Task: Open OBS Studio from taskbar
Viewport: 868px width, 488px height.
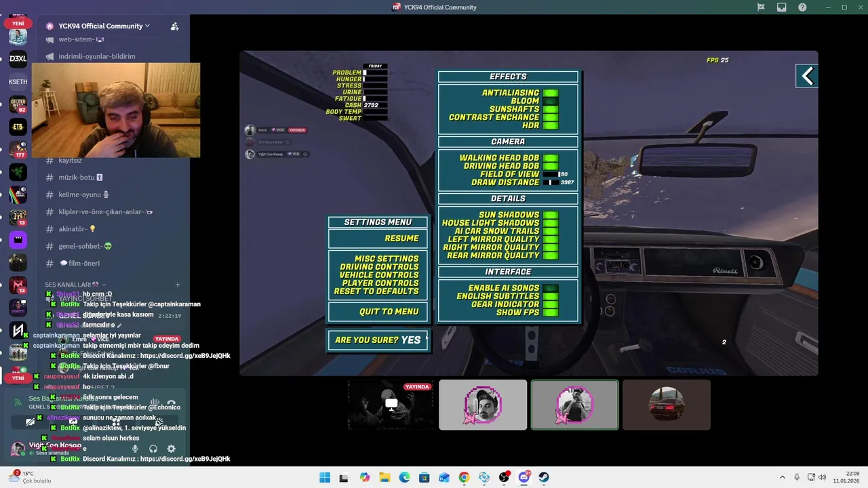Action: pos(504,477)
